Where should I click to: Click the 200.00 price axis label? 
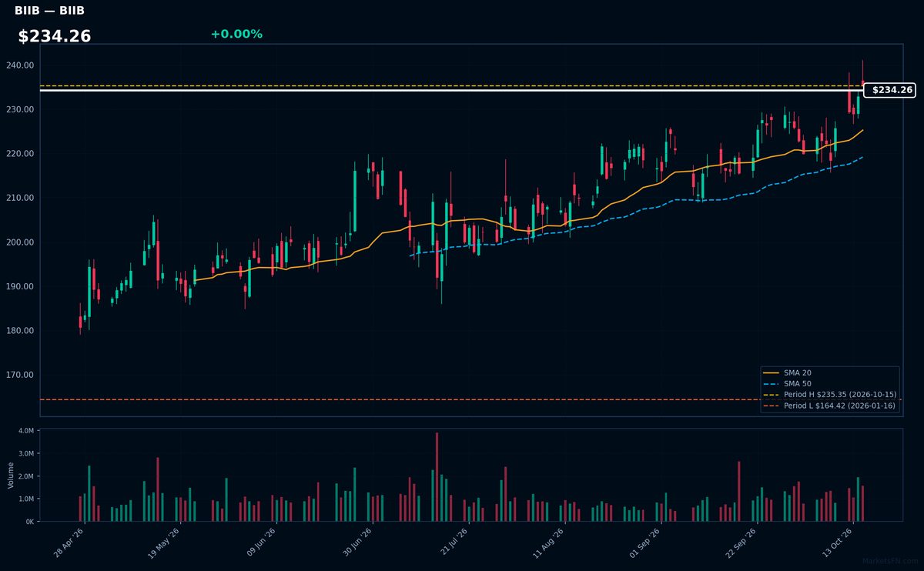(20, 242)
